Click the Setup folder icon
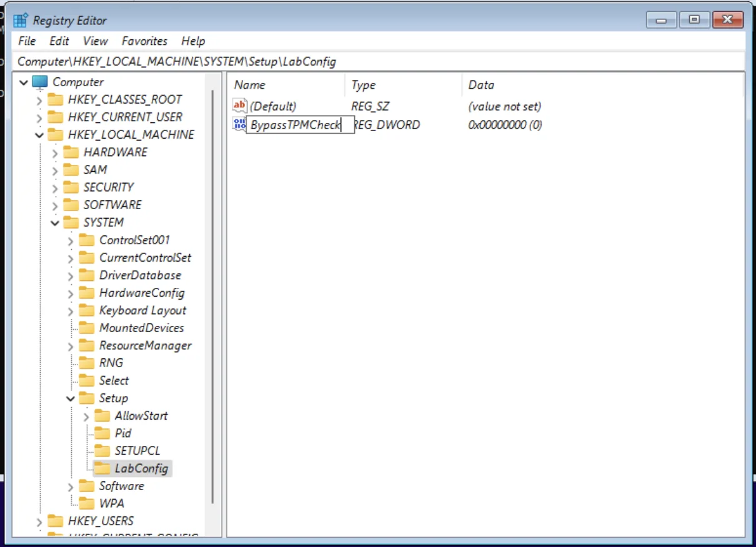Viewport: 756px width, 547px height. pos(87,398)
